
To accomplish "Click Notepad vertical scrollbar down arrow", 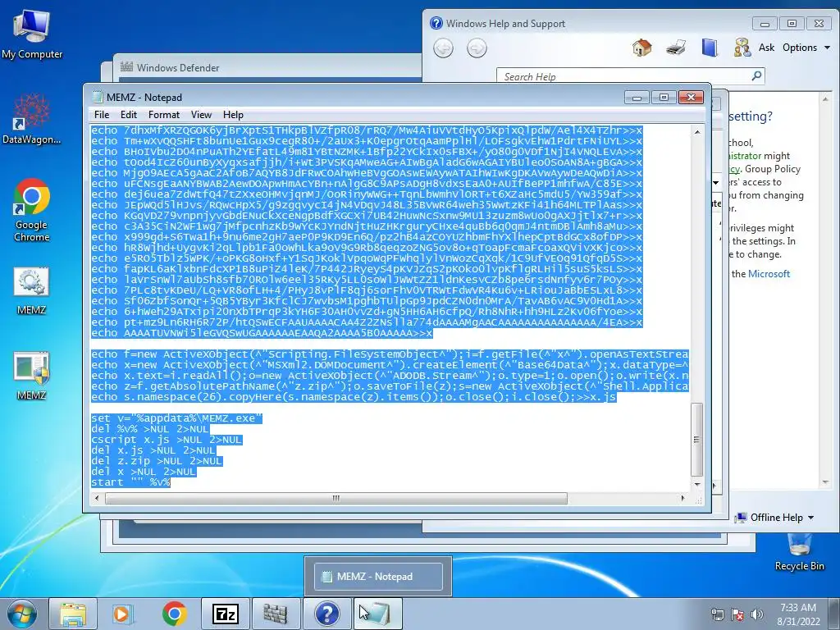I will coord(697,484).
